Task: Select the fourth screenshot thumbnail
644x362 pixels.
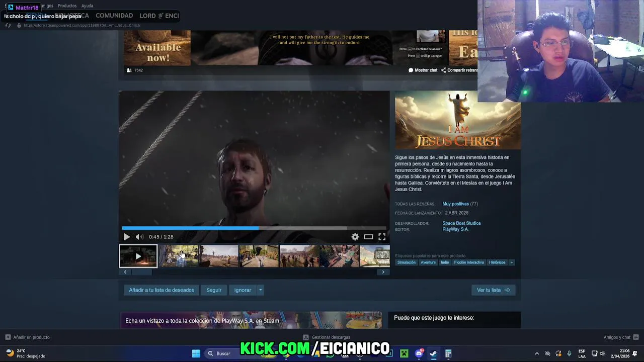Action: tap(259, 256)
